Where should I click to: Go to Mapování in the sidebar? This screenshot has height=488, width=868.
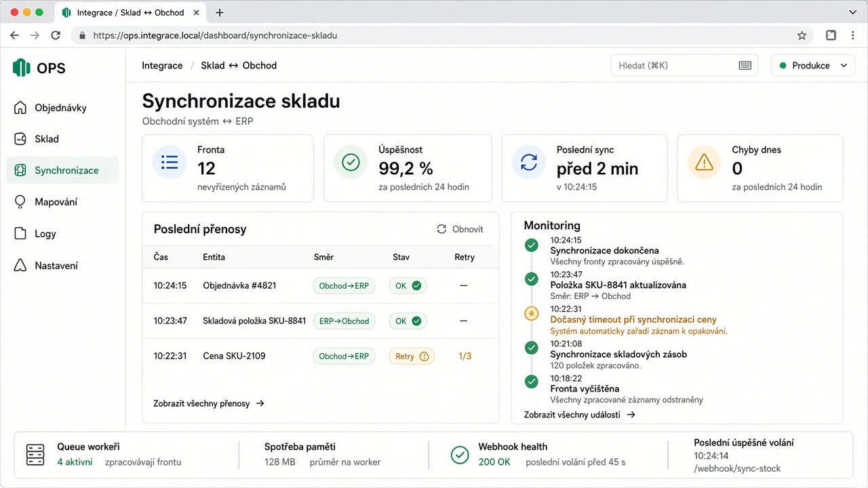point(62,202)
